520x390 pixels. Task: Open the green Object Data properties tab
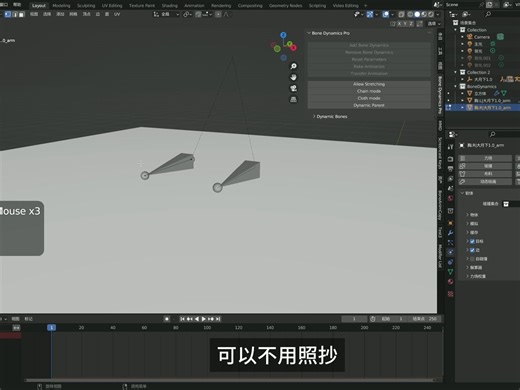[x=450, y=272]
